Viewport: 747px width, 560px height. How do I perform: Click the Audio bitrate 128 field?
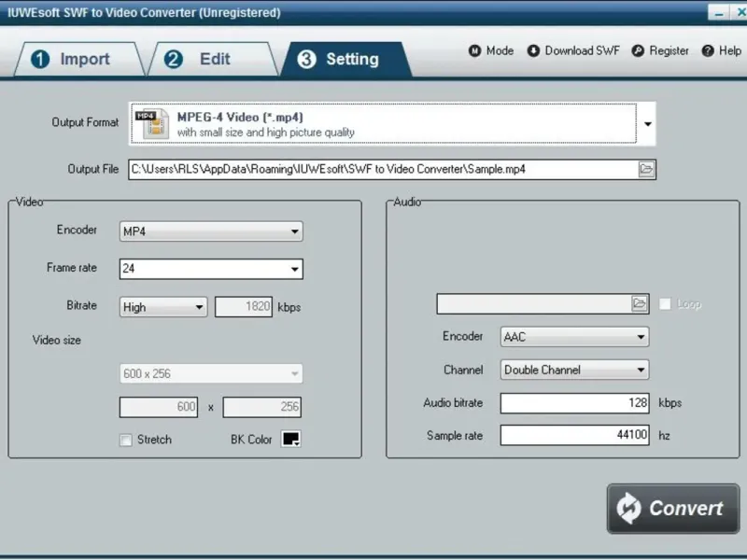[574, 403]
